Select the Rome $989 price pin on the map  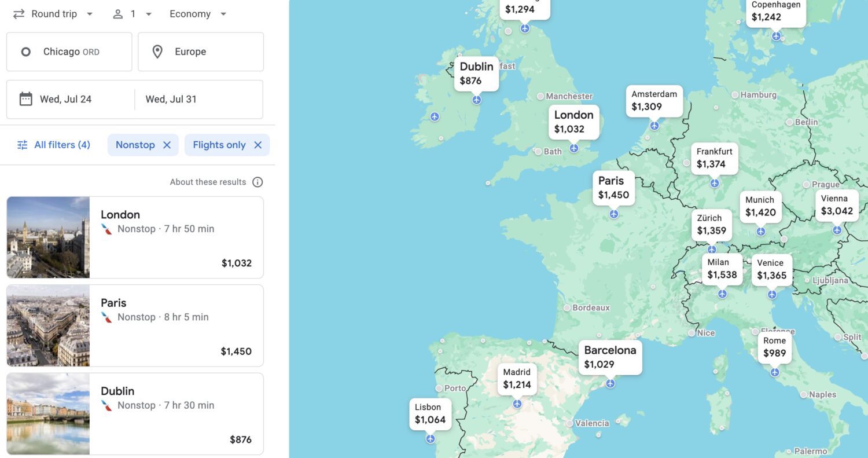(x=774, y=346)
